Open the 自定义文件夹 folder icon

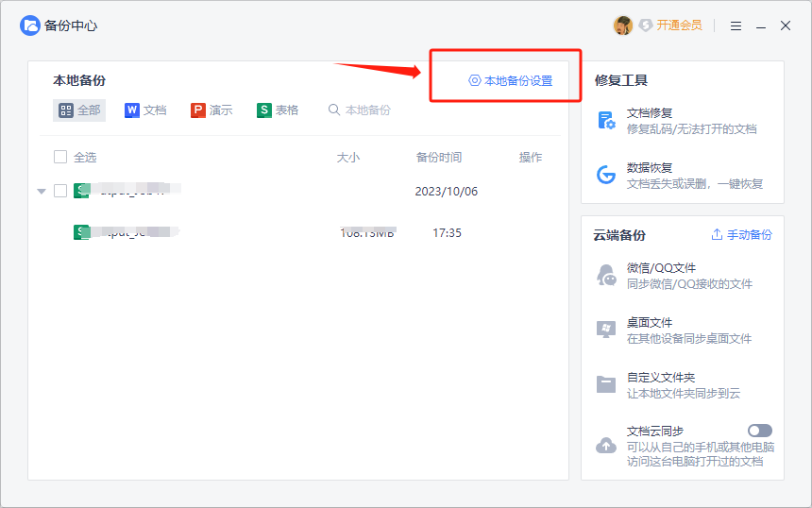606,384
